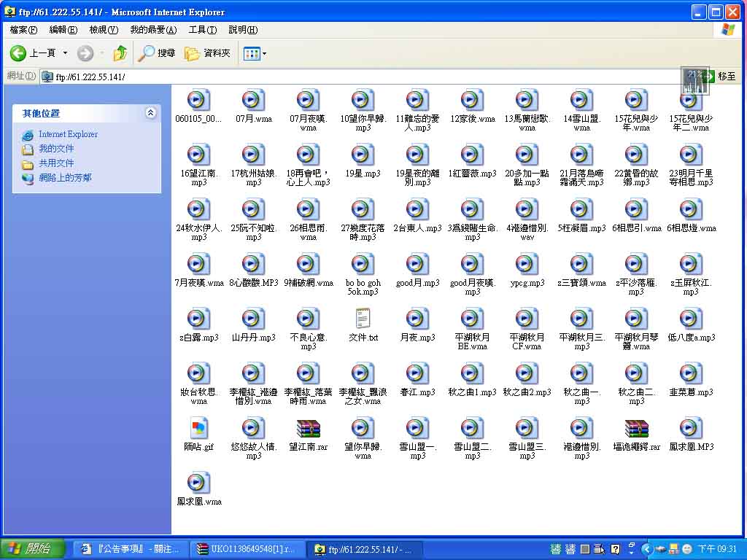Select the 望江南.rar archive icon
The width and height of the screenshot is (747, 560).
click(x=308, y=429)
